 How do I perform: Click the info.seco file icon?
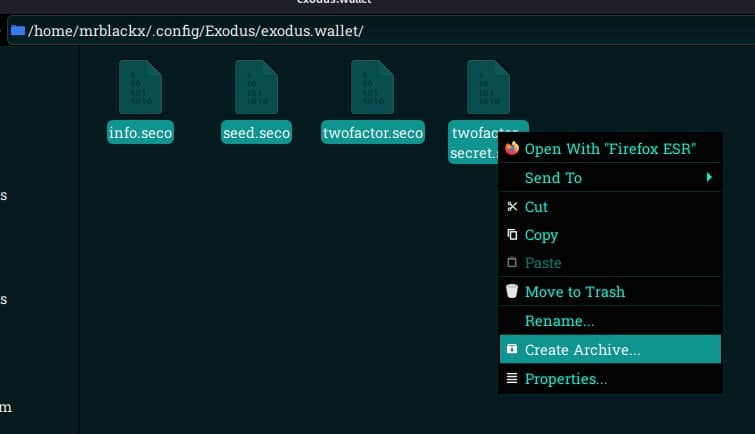coord(140,87)
